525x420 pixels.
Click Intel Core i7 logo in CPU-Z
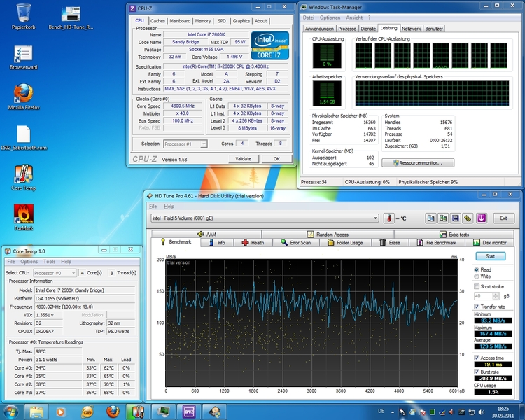coord(270,45)
